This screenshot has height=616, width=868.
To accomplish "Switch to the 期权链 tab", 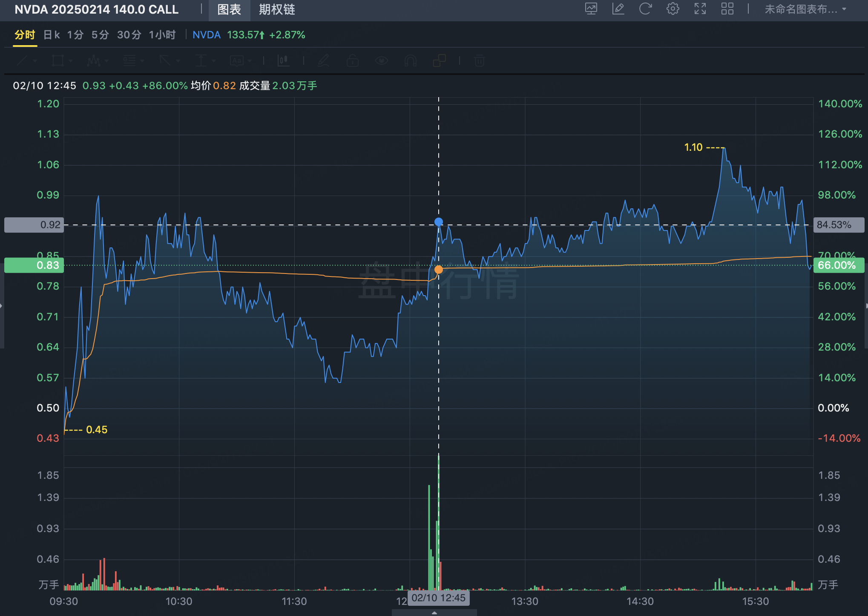I will (276, 9).
